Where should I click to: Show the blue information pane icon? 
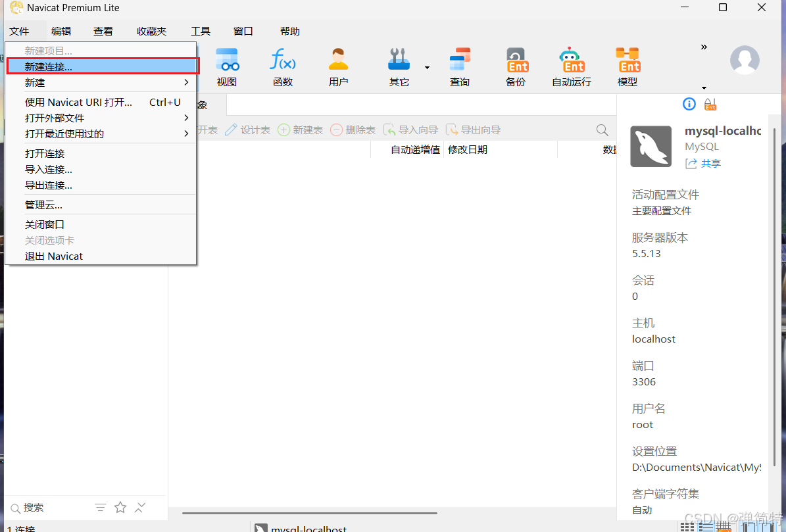click(689, 104)
